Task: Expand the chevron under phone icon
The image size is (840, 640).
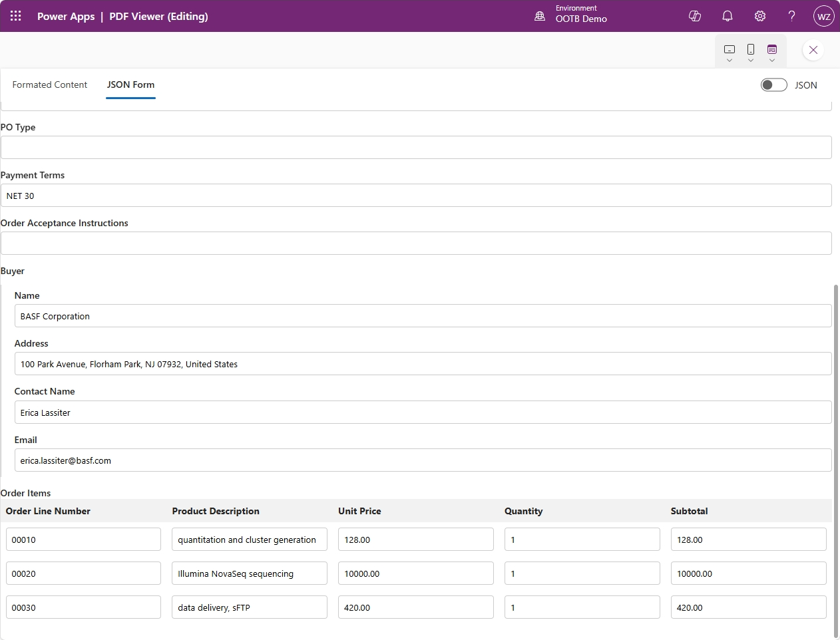Action: click(x=751, y=61)
